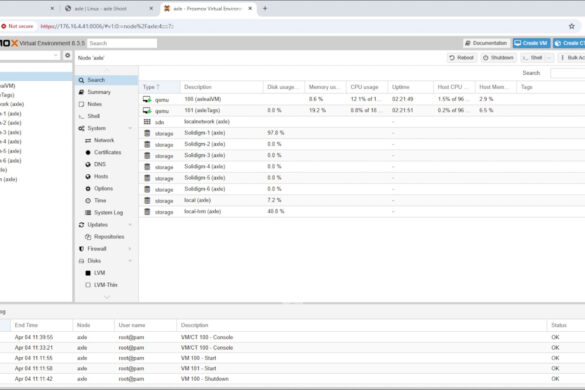
Task: Open the Shell button dropdown arrow
Action: [x=549, y=58]
